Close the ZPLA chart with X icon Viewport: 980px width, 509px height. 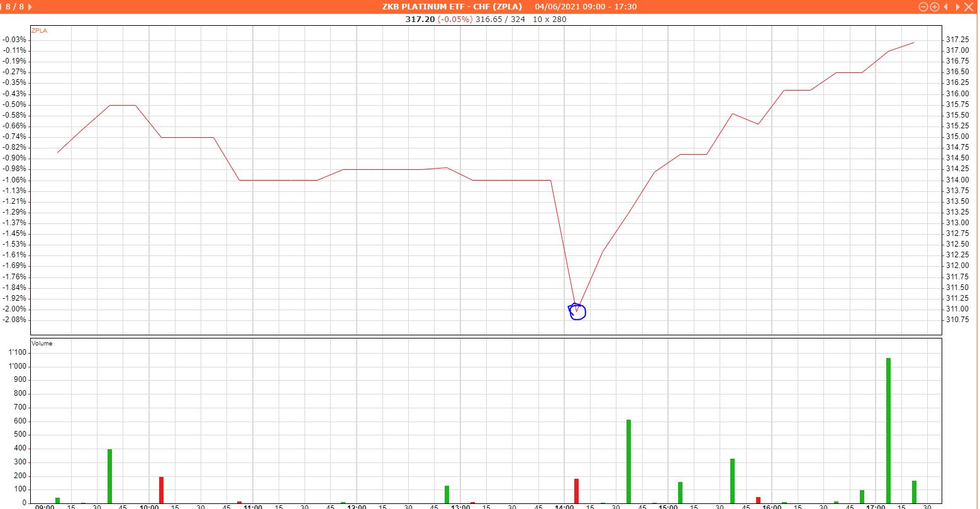[x=969, y=7]
